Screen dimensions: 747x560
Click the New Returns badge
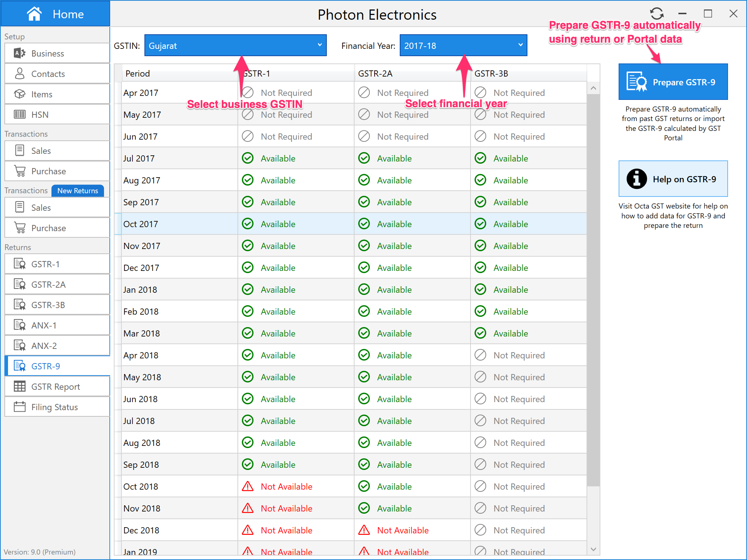click(78, 191)
